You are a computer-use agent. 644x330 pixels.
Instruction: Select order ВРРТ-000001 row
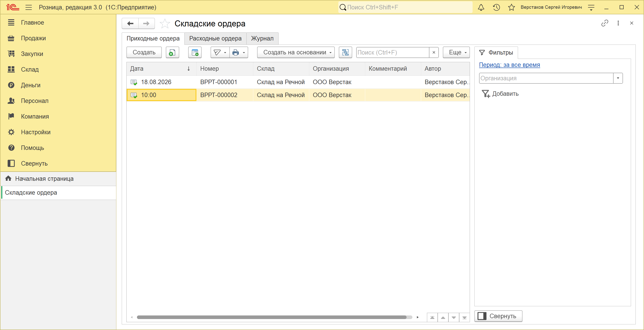pos(298,82)
